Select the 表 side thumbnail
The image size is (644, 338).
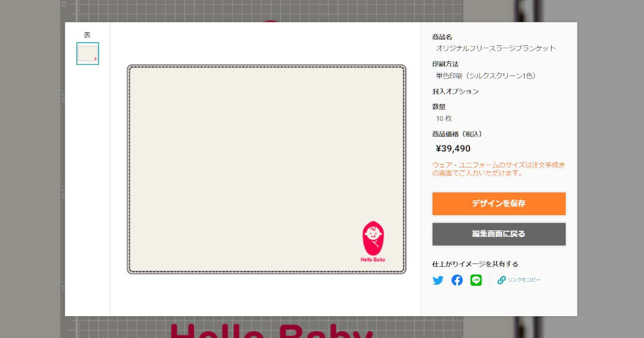coord(88,53)
